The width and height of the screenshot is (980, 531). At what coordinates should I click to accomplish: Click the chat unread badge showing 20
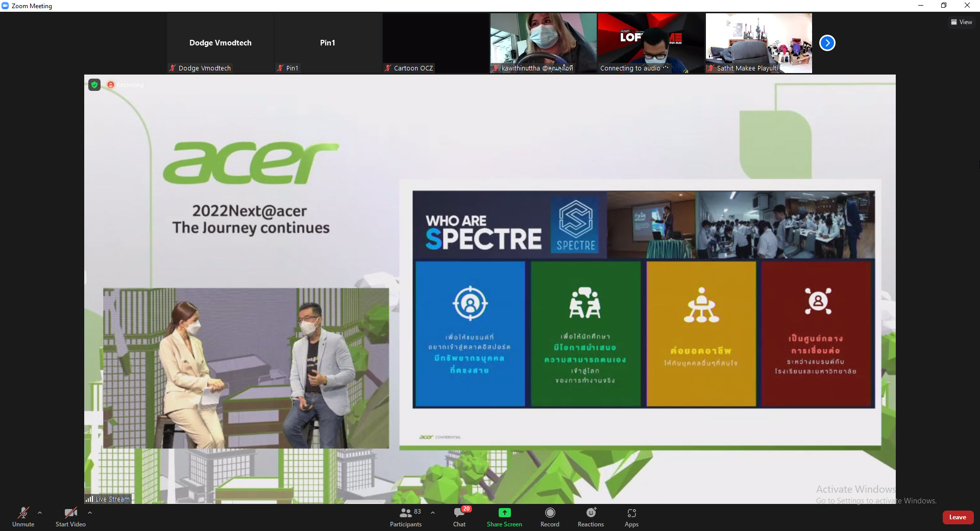click(466, 509)
